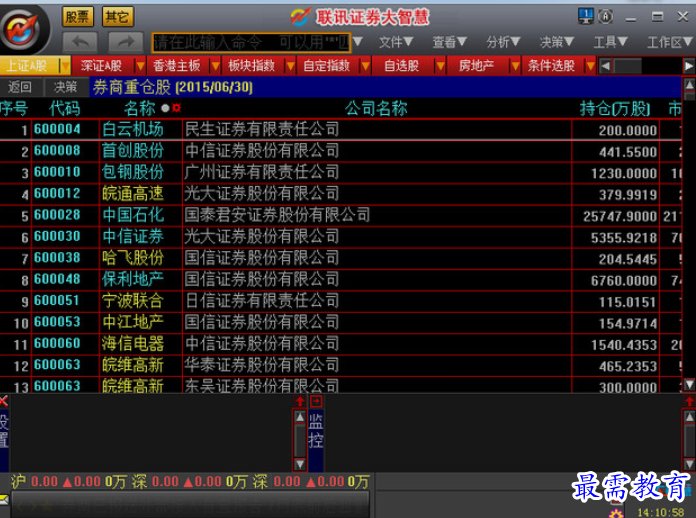Viewport: 696px width, 518px height.
Task: Open the 股票 button
Action: (78, 17)
